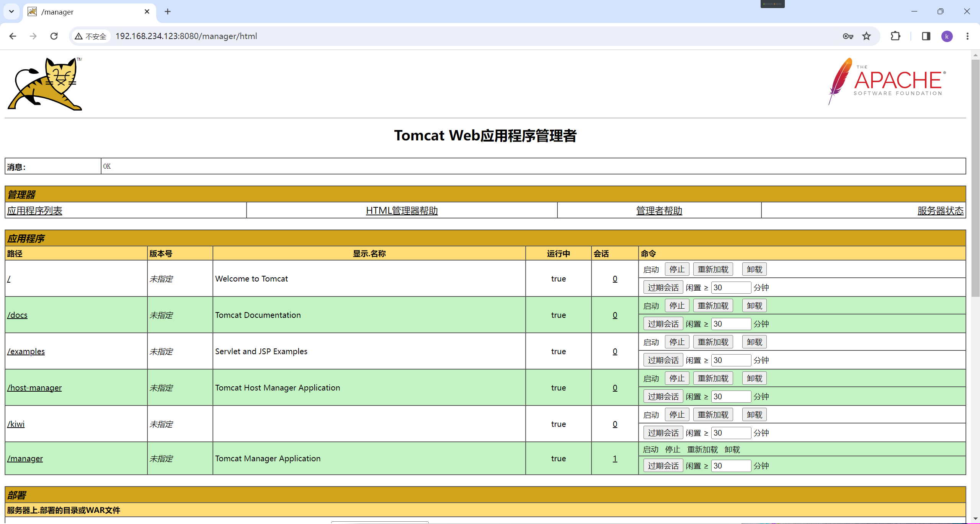Open the saved password key icon
Image resolution: width=980 pixels, height=524 pixels.
click(x=848, y=36)
